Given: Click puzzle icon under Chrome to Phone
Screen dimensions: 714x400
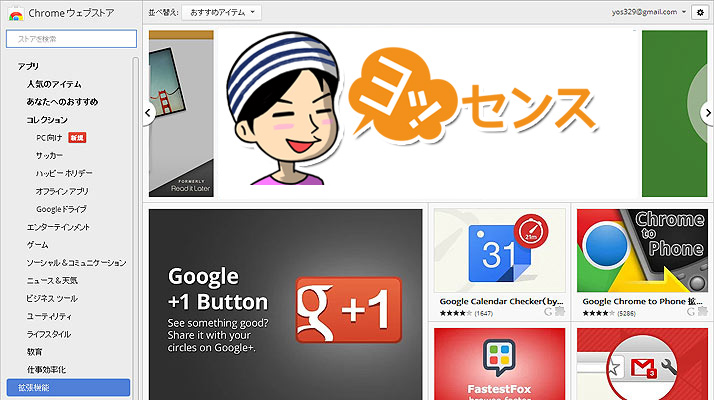Looking at the screenshot, I should tap(703, 312).
